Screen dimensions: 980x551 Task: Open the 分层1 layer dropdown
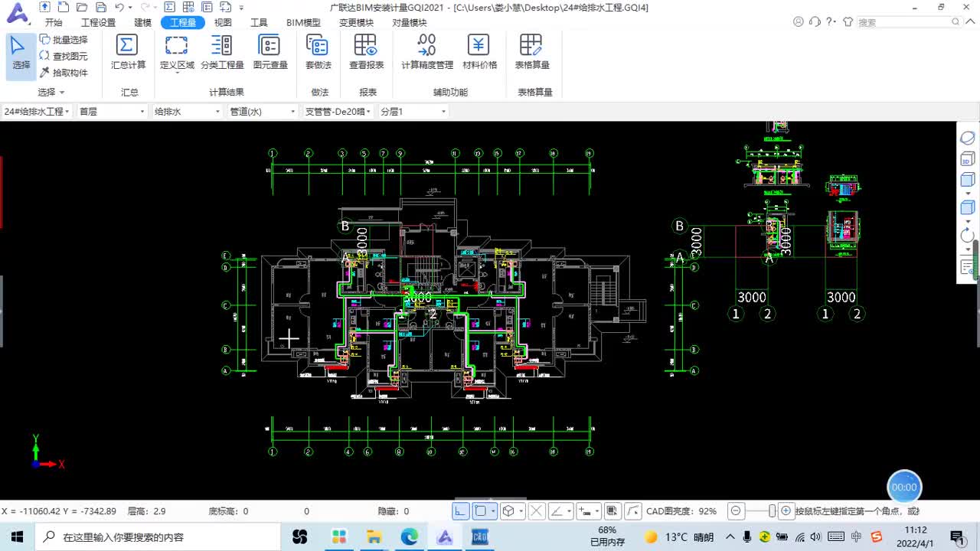(413, 112)
